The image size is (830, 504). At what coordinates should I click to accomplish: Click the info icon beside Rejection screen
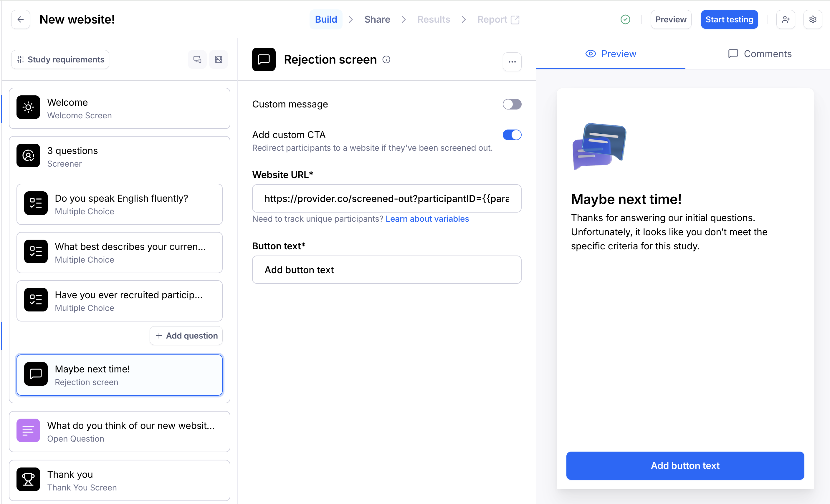pos(386,59)
